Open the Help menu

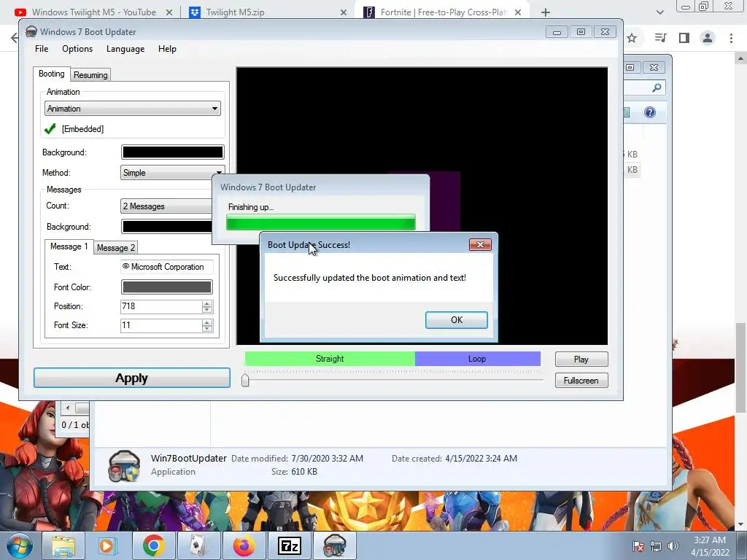(x=167, y=49)
